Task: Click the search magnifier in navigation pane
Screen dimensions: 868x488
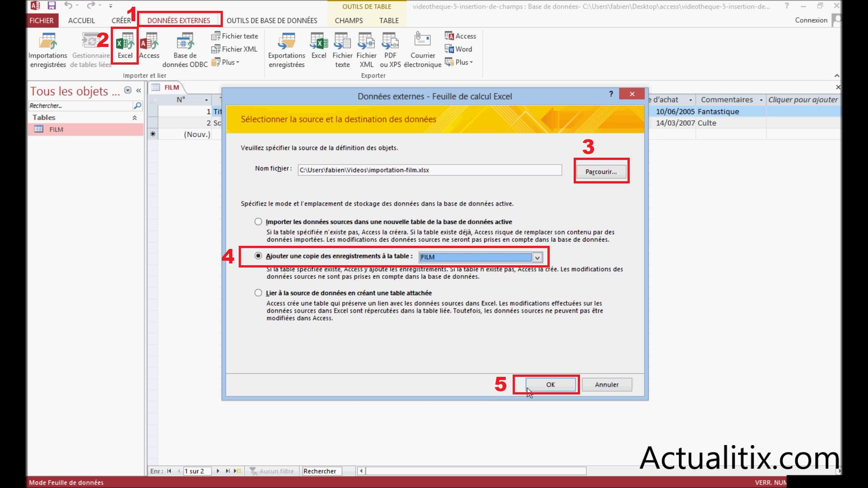Action: [137, 106]
